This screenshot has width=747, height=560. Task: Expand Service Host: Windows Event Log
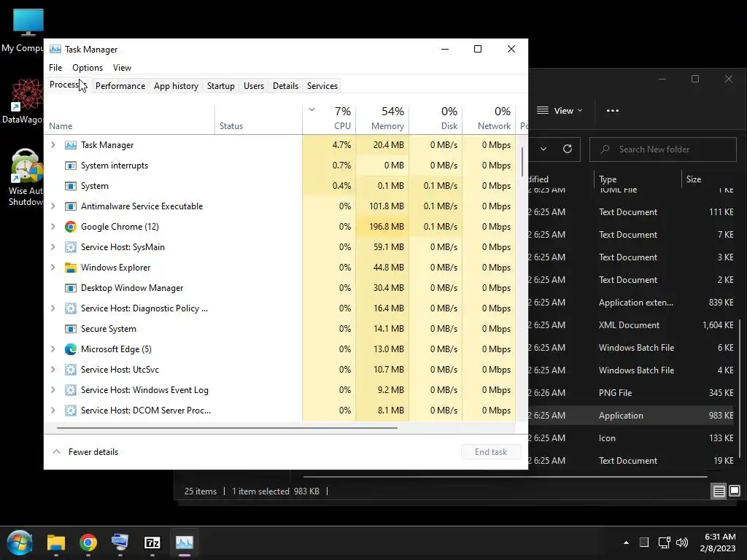tap(53, 390)
